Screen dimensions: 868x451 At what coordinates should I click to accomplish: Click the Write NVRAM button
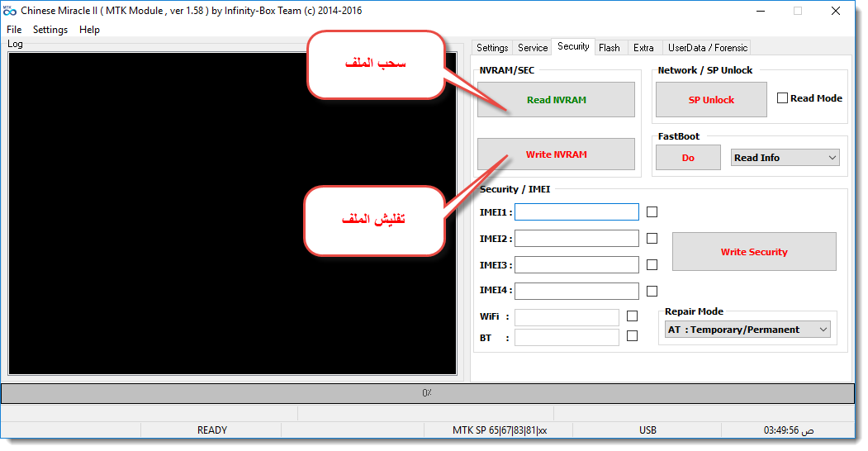[x=556, y=154]
